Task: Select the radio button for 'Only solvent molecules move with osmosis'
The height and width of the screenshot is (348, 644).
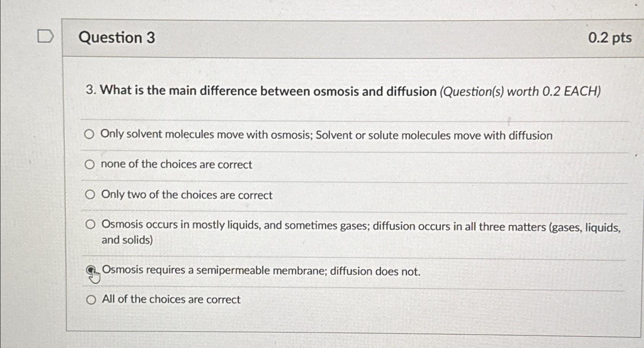Action: tap(90, 134)
